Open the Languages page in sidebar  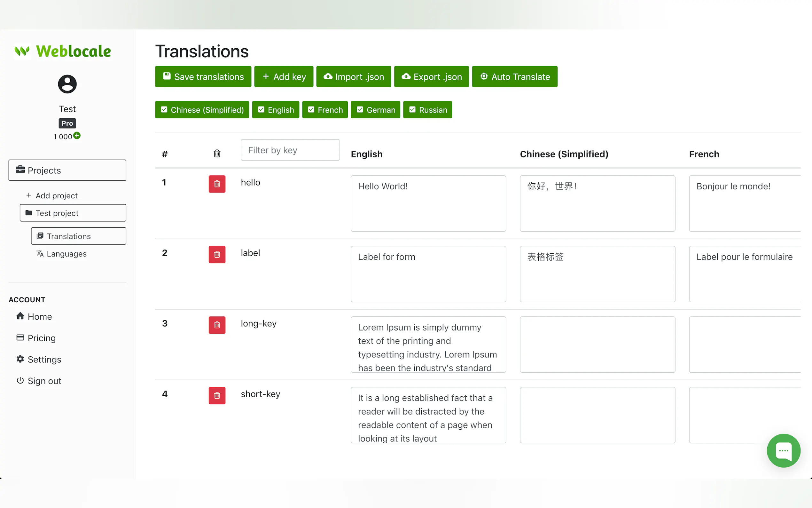tap(66, 254)
